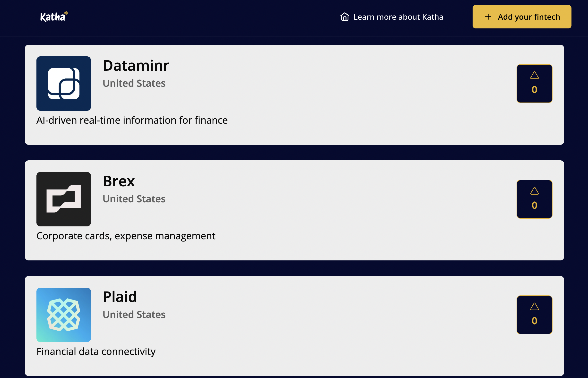The height and width of the screenshot is (378, 588).
Task: Select Plaid's Financial data connectivity text
Action: [x=96, y=352]
